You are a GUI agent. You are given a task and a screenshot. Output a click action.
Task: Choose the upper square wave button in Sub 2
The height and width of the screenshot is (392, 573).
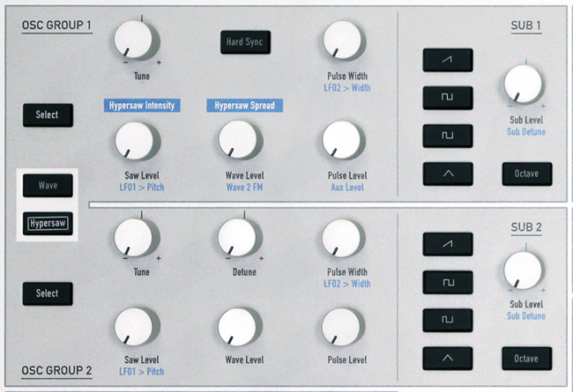point(447,282)
